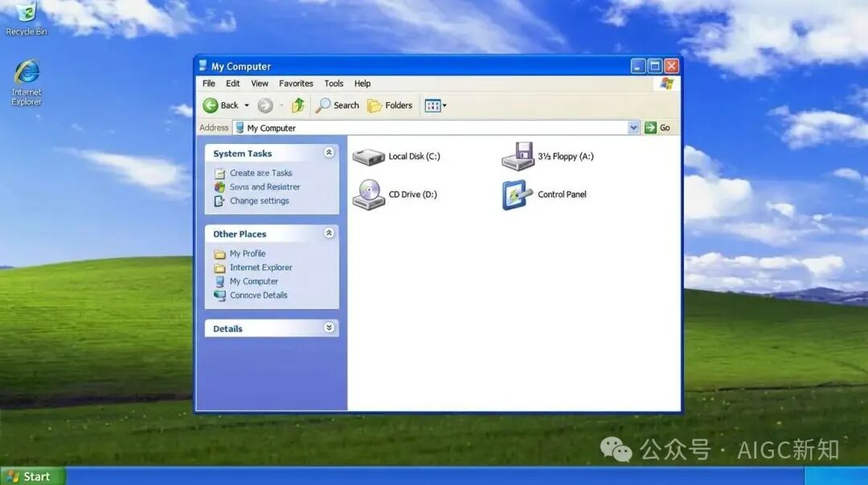Image resolution: width=868 pixels, height=485 pixels.
Task: Click the Back navigation button
Action: click(x=220, y=105)
